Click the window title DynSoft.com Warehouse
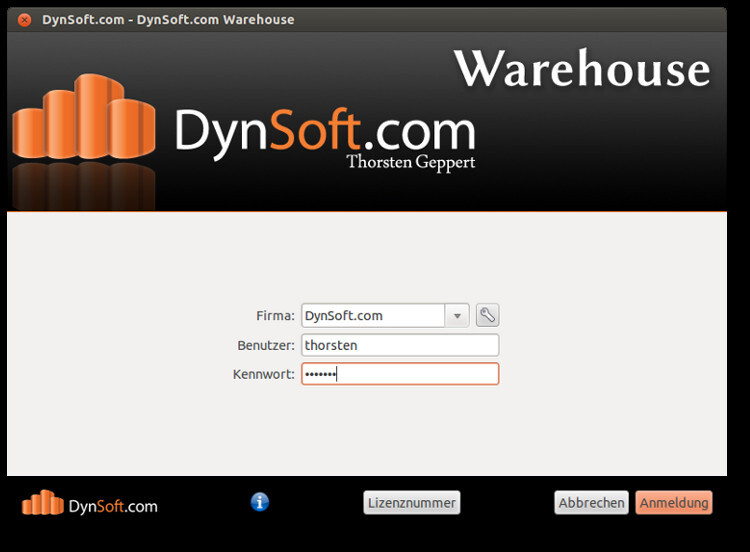Screen dimensions: 750x552 [168, 20]
